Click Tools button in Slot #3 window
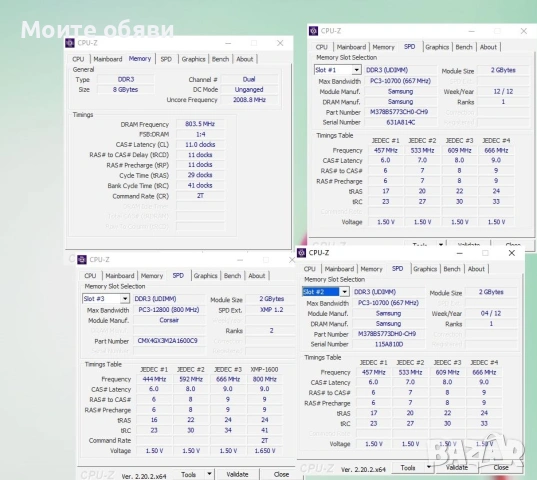This screenshot has height=480, width=537. pyautogui.click(x=188, y=474)
